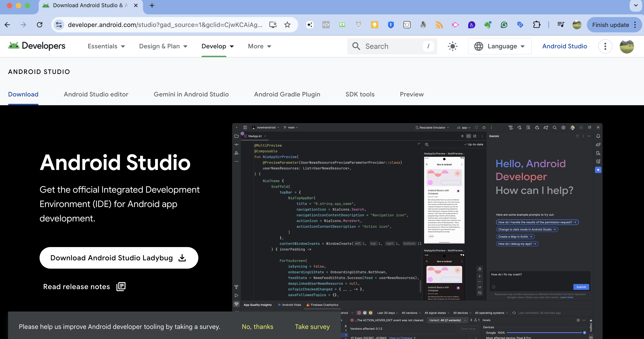Image resolution: width=644 pixels, height=339 pixels.
Task: Open the pink video recorder extension
Action: [455, 25]
